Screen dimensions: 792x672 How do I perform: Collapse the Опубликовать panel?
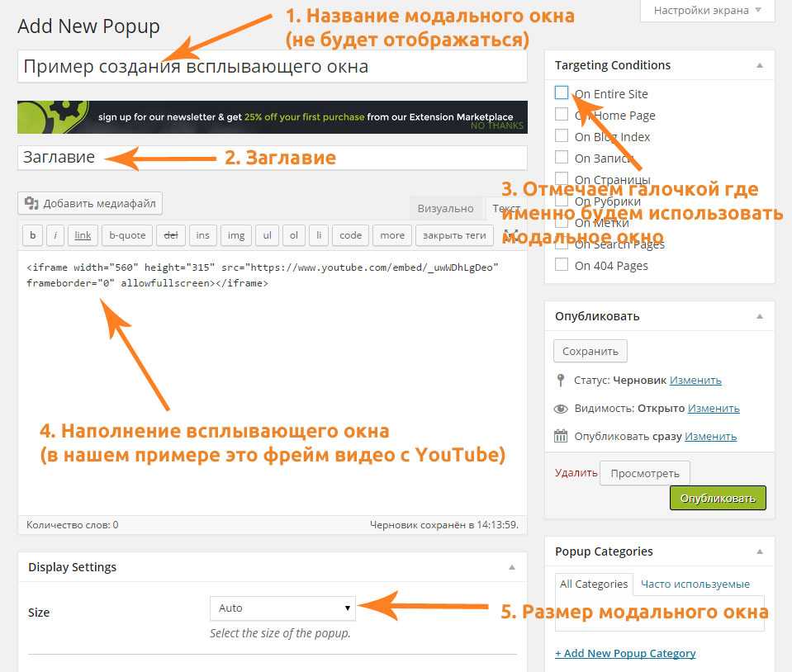pyautogui.click(x=759, y=316)
